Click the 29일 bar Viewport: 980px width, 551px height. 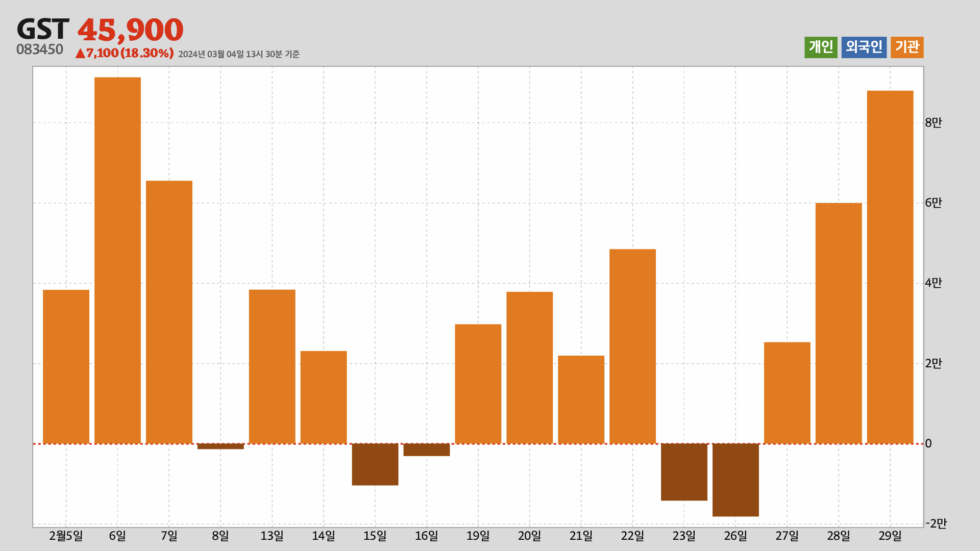(890, 267)
